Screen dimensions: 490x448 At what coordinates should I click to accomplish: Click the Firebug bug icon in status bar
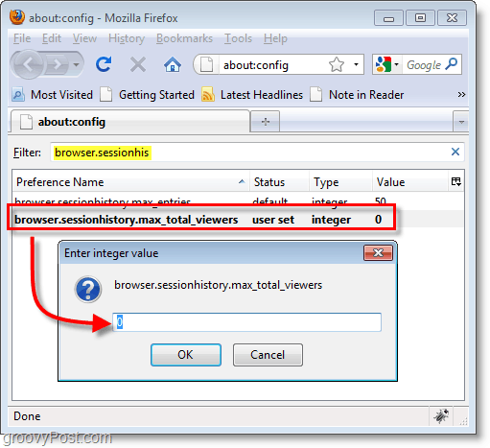(442, 415)
